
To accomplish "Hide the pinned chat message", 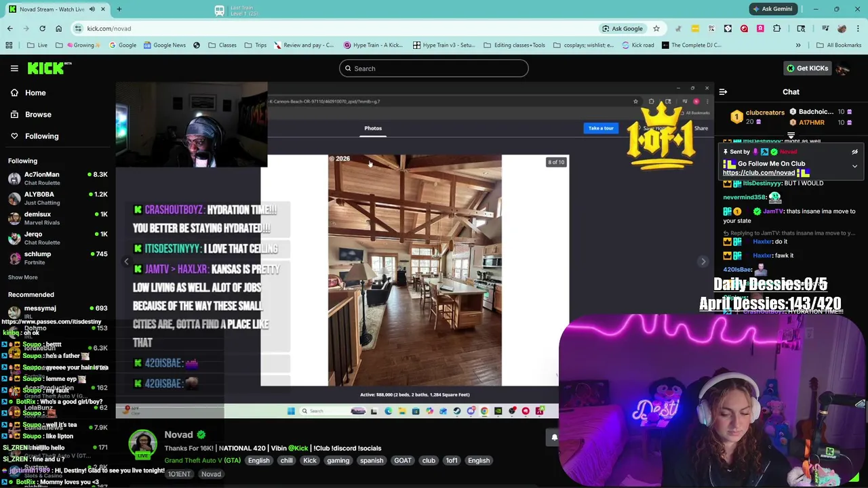I will point(854,152).
